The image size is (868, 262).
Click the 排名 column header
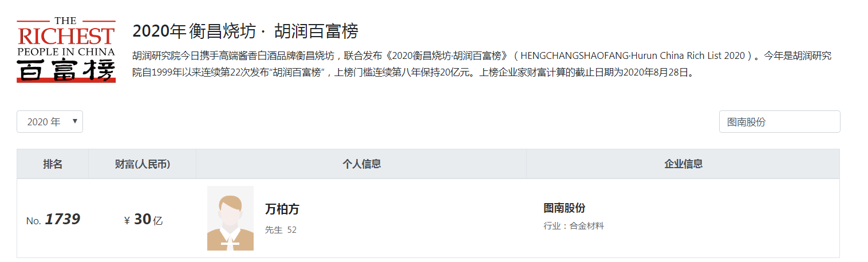[53, 164]
